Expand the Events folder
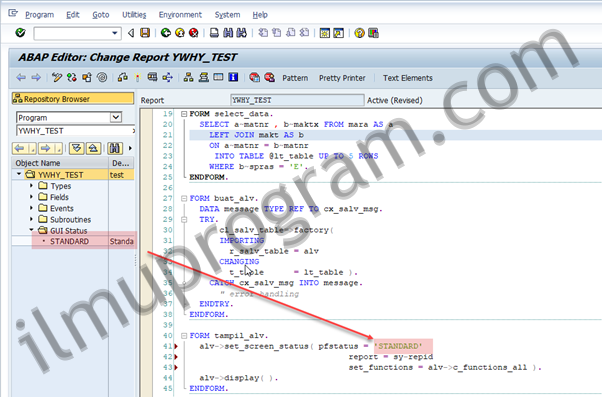The height and width of the screenshot is (397, 602). 31,208
